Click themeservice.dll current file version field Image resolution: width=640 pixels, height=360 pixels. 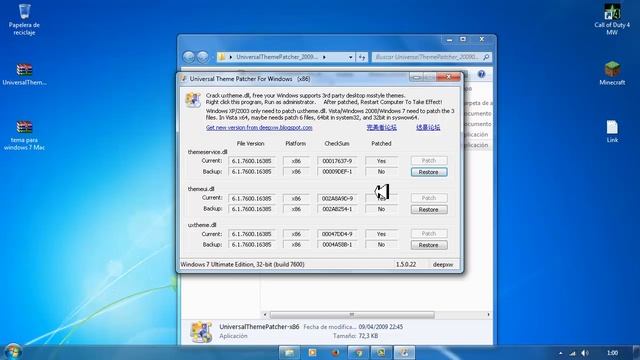tap(252, 161)
